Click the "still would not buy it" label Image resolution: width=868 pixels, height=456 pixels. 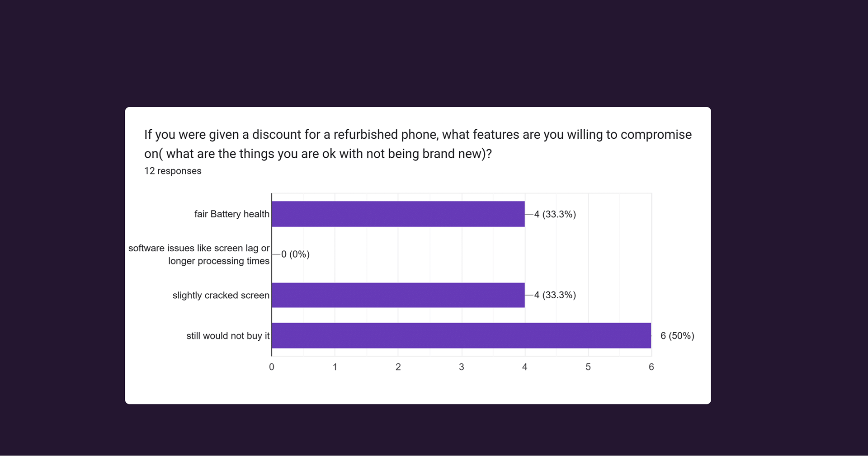click(x=228, y=336)
